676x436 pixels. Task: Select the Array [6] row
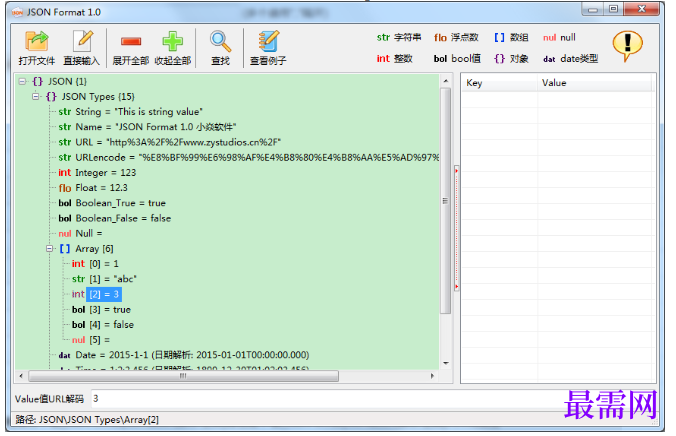pyautogui.click(x=94, y=248)
